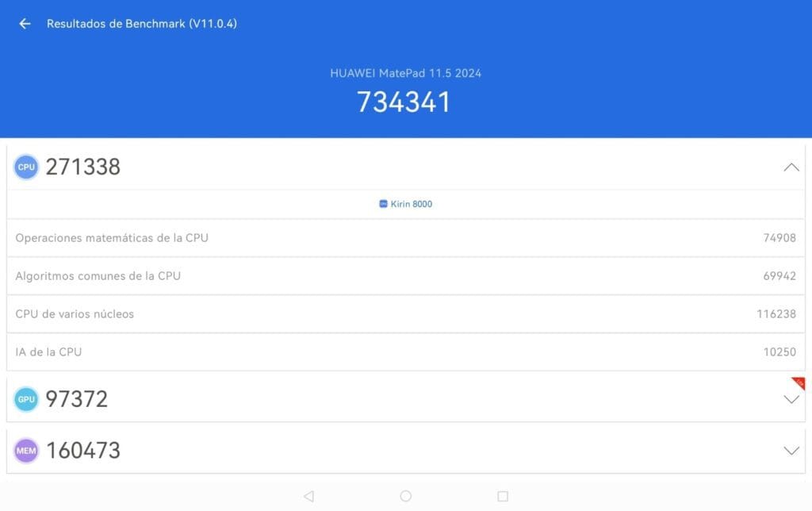Click the red corner badge on GPU row
The width and height of the screenshot is (812, 511).
coord(799,383)
